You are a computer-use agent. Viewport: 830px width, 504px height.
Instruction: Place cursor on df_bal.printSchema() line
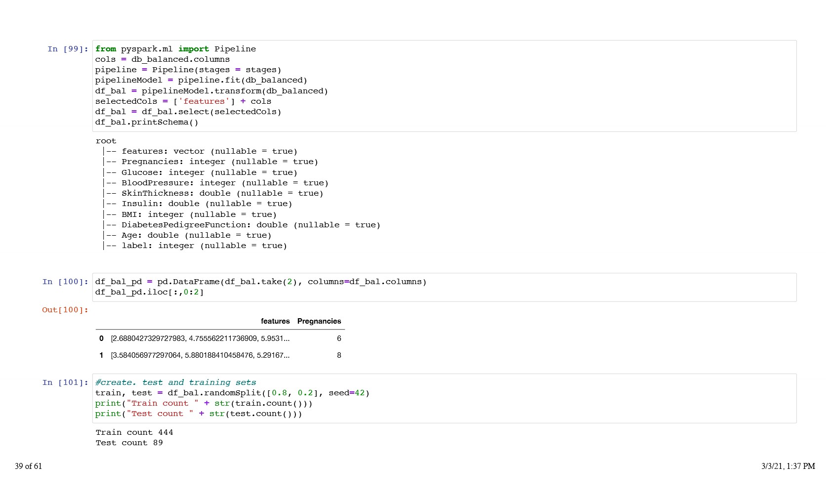147,122
